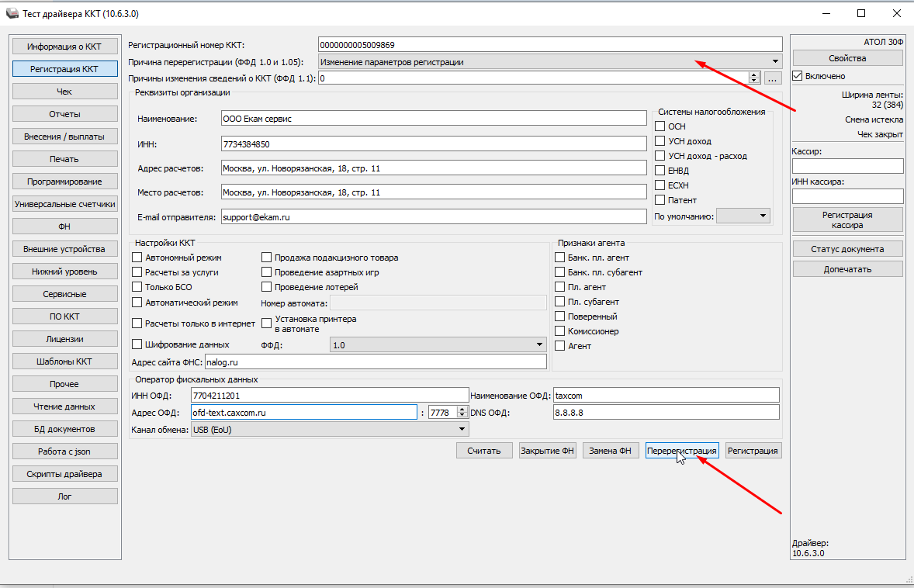This screenshot has width=914, height=588.
Task: Click the 'Наименование' organization field
Action: point(434,119)
